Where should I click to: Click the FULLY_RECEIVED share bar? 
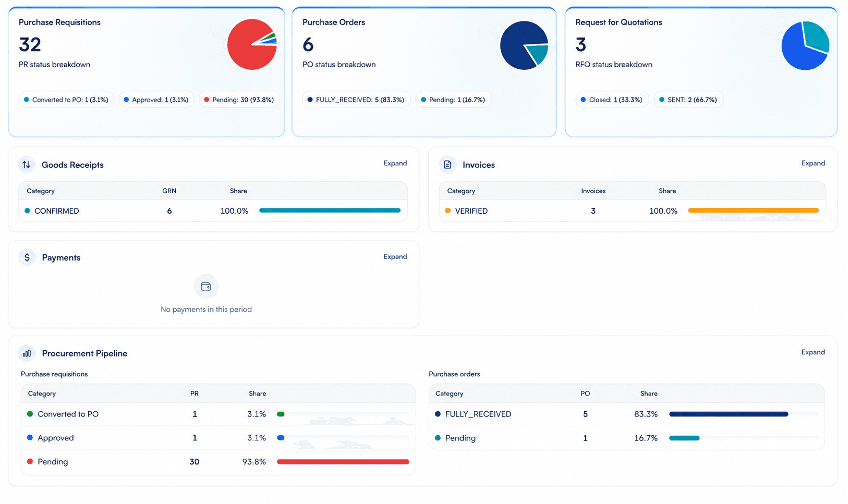(x=729, y=414)
